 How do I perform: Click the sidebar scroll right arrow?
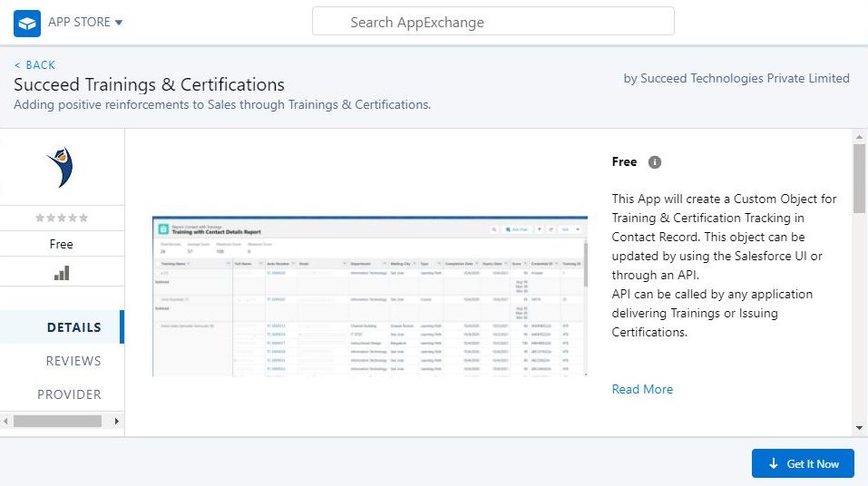117,422
